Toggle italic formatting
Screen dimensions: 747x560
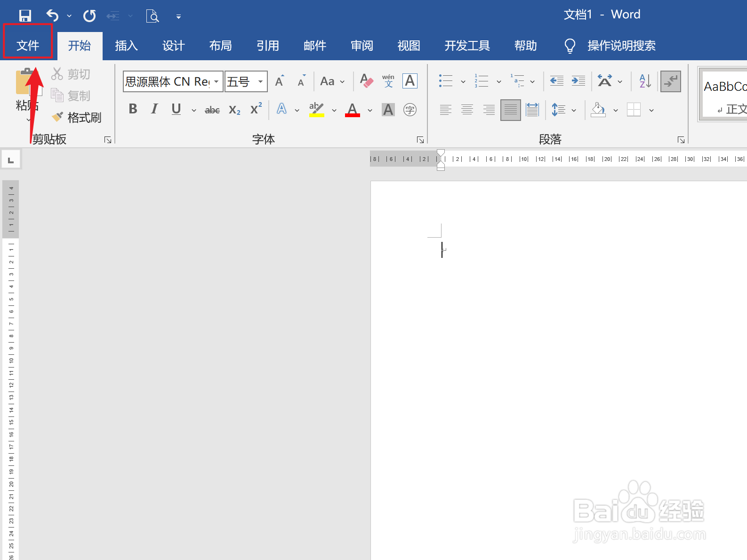154,109
